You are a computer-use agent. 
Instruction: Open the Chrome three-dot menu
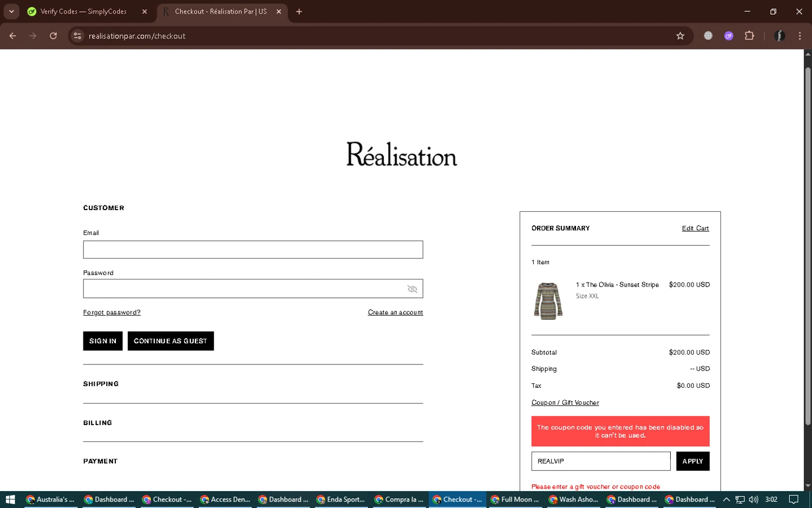800,36
